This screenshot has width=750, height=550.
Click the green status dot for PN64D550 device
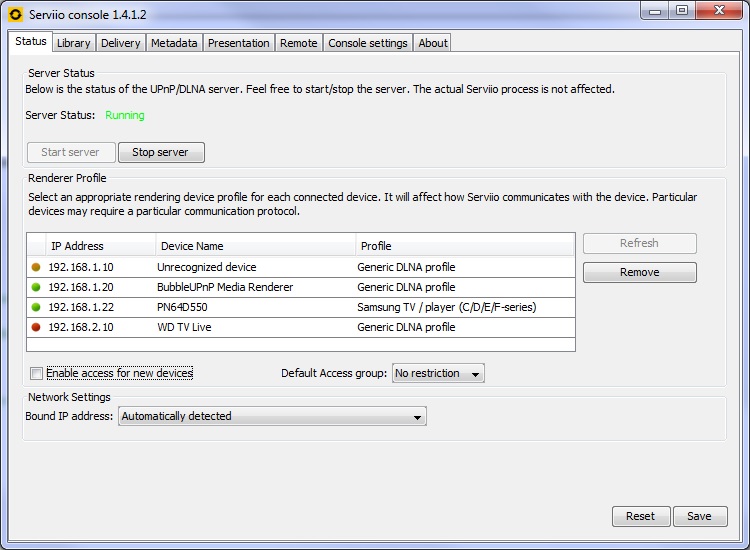click(x=37, y=307)
